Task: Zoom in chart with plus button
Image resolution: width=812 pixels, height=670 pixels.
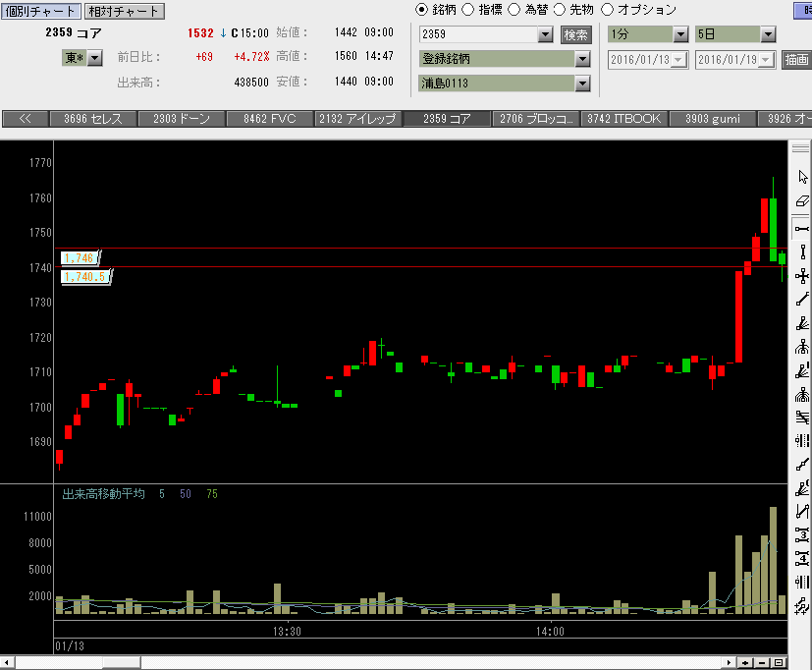Action: click(745, 663)
